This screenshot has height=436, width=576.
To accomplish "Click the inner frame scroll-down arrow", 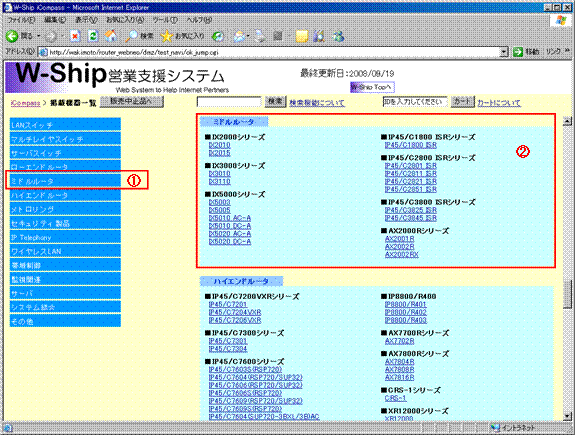I will click(567, 416).
